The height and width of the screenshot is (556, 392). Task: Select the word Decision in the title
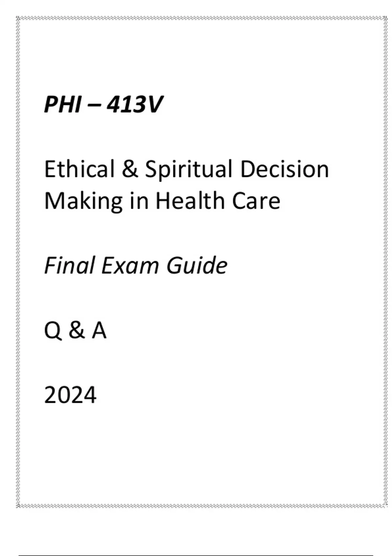[x=285, y=169]
